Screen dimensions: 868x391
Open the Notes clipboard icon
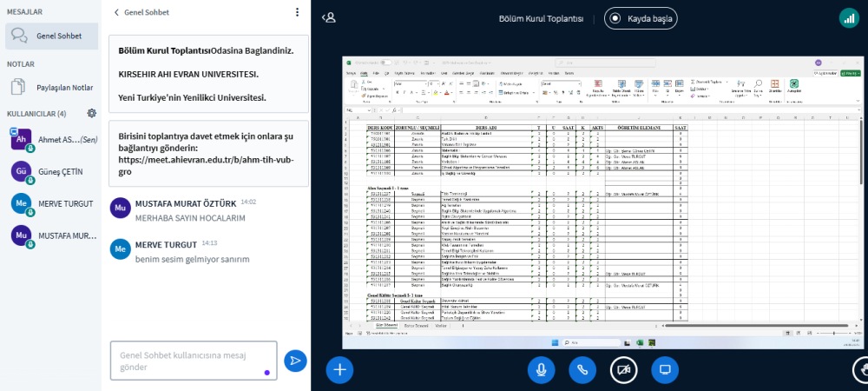18,87
